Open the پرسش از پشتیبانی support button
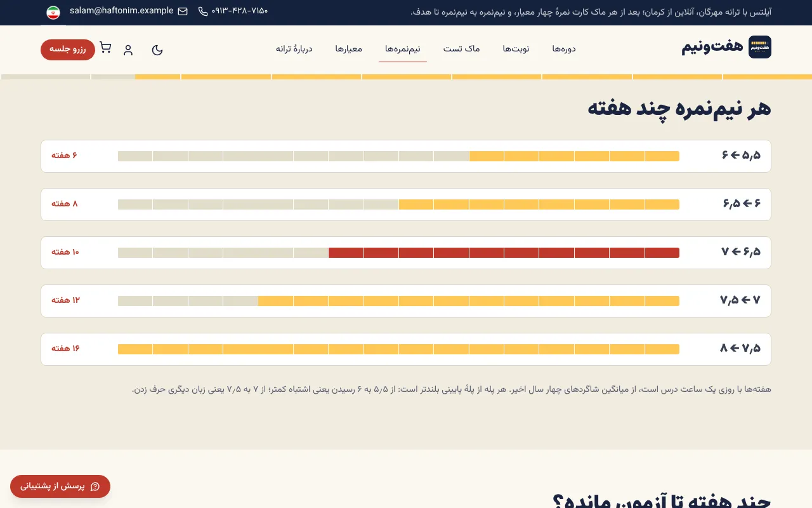812x508 pixels. (x=60, y=486)
